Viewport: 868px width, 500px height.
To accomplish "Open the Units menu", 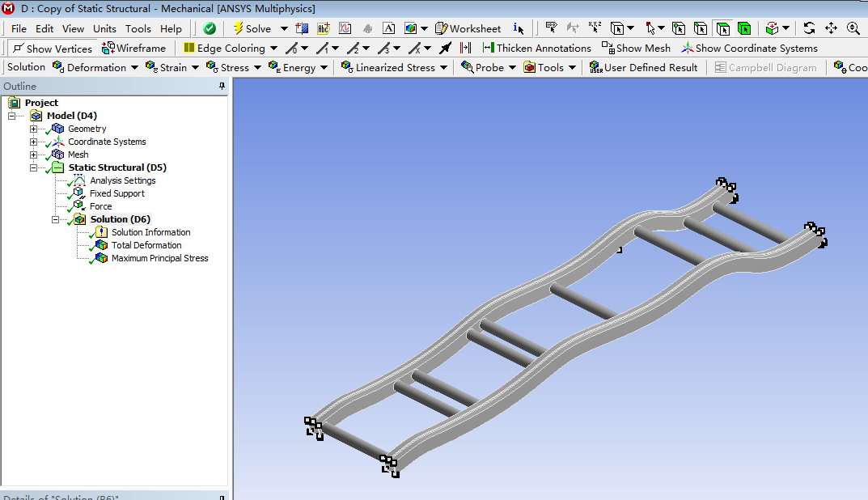I will (x=104, y=29).
